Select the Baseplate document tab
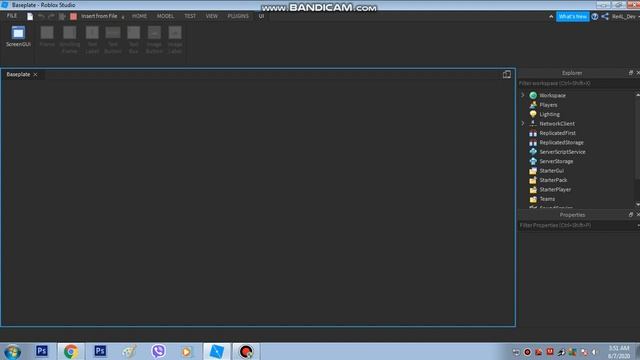 click(x=18, y=74)
